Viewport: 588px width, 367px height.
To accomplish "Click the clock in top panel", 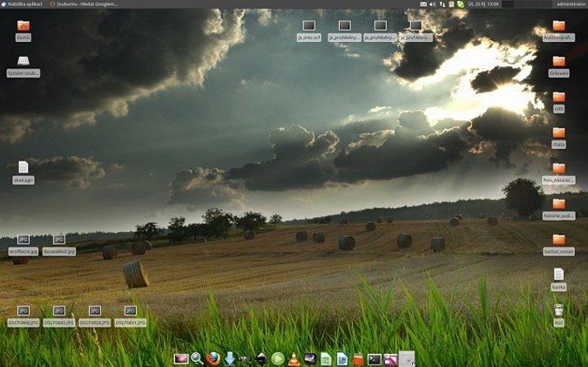I will click(483, 4).
